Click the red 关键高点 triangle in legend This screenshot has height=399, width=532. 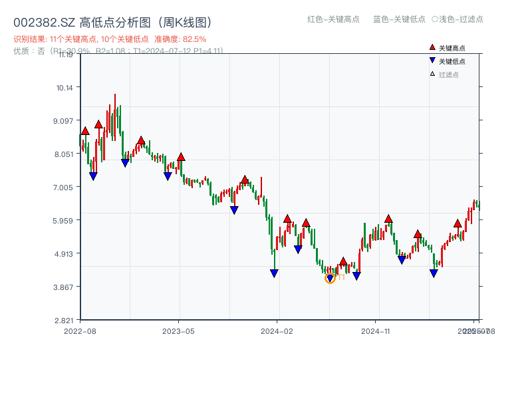432,48
